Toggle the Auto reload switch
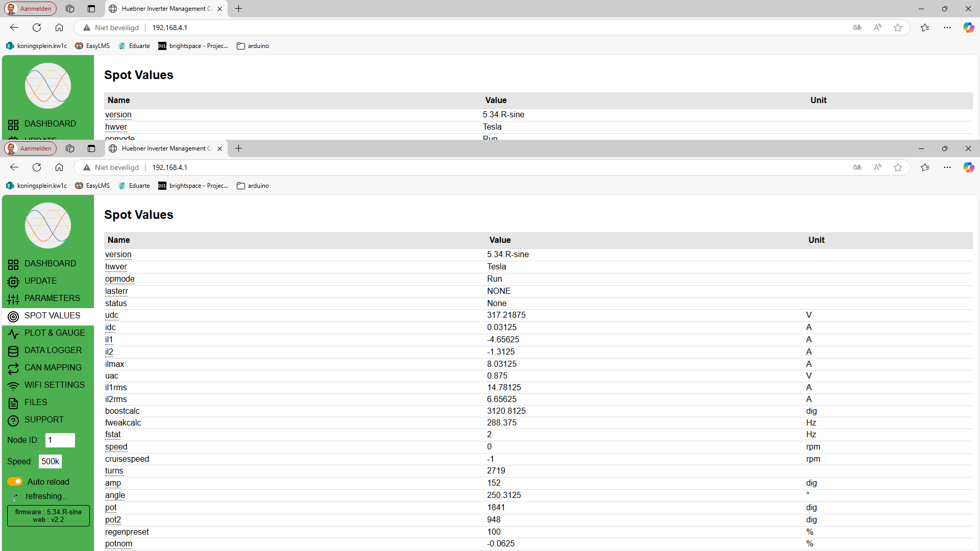Image resolution: width=980 pixels, height=551 pixels. pos(15,482)
